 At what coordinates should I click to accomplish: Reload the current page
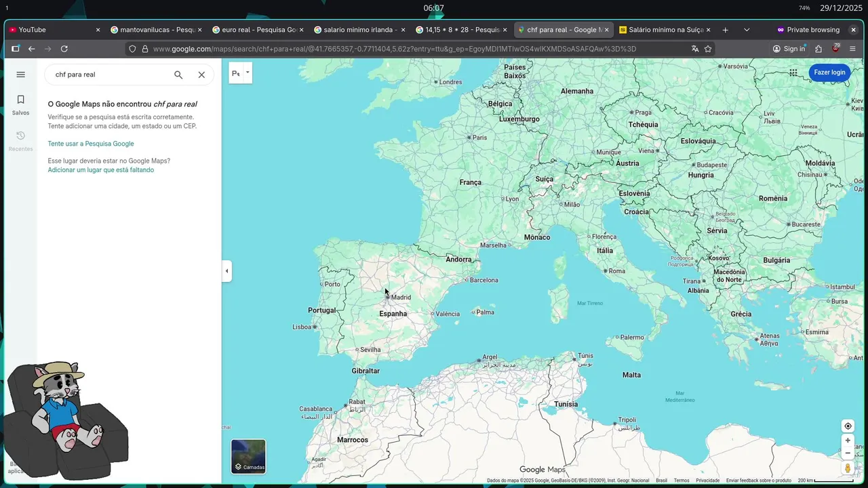pyautogui.click(x=64, y=49)
